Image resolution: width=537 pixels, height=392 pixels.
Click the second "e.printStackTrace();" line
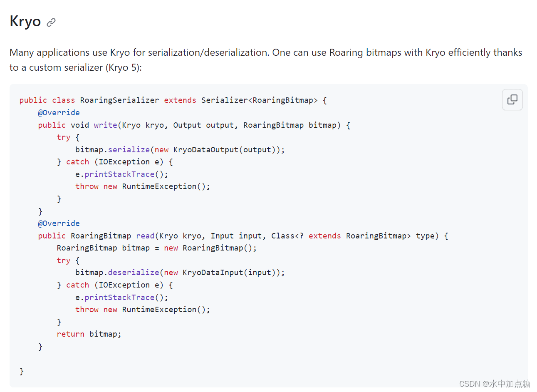pyautogui.click(x=121, y=298)
